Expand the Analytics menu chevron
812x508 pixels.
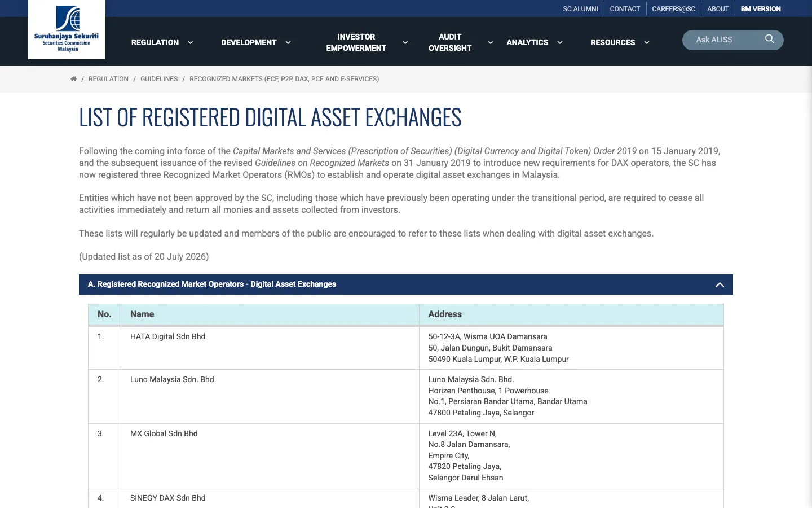pos(560,42)
